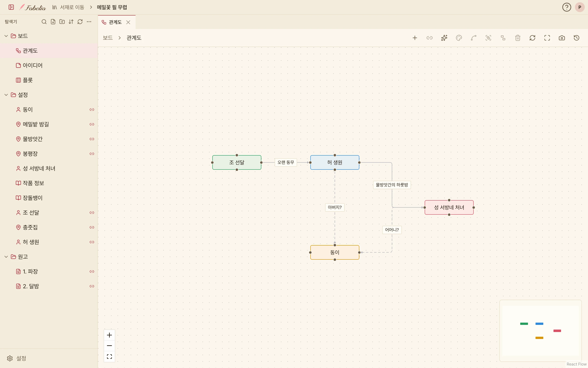Click the red node in minimap
The width and height of the screenshot is (588, 368).
tap(557, 331)
